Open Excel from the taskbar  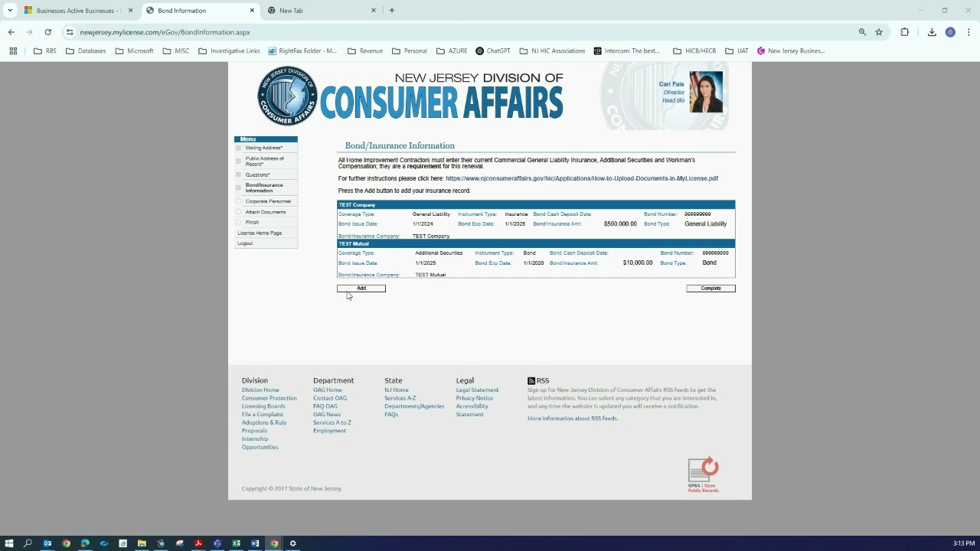tap(236, 543)
